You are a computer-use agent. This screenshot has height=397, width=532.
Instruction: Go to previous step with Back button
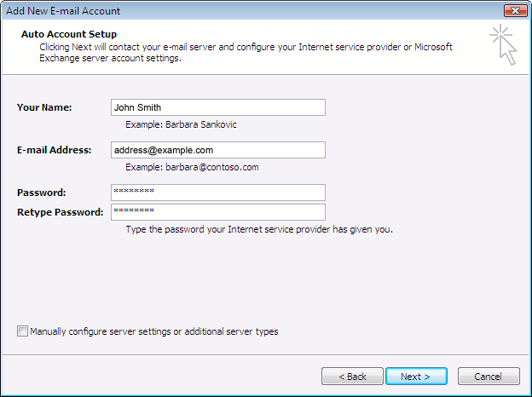click(352, 376)
